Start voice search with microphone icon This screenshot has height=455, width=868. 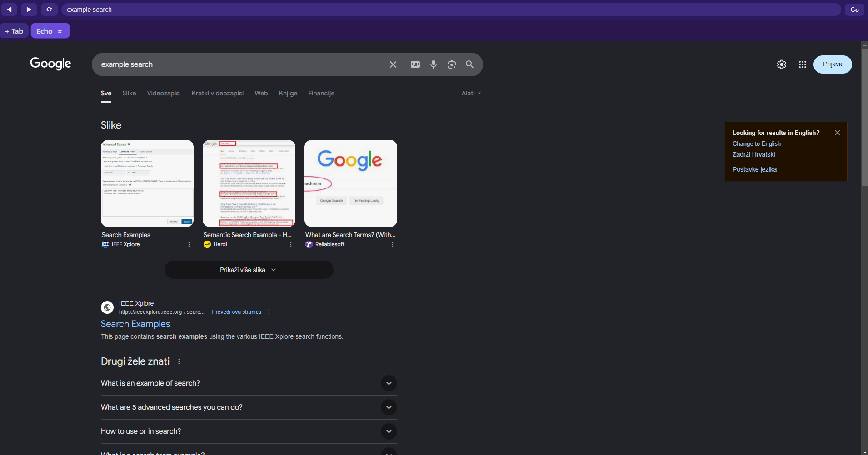(433, 64)
